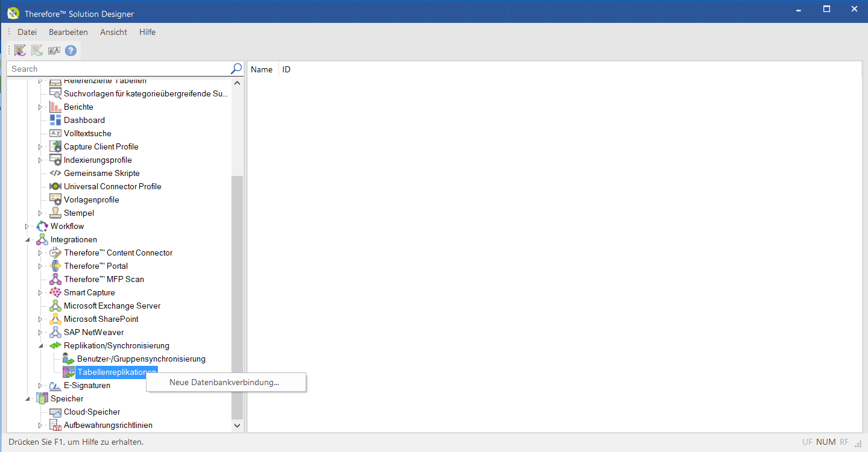868x452 pixels.
Task: Open the Ansicht menu
Action: [113, 32]
